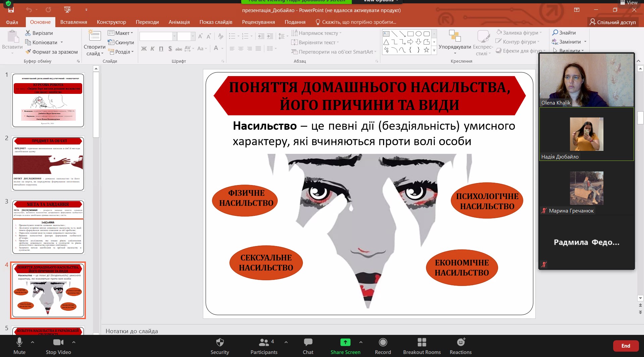Open the Анімація ribbon tab
The width and height of the screenshot is (644, 357).
(x=179, y=22)
